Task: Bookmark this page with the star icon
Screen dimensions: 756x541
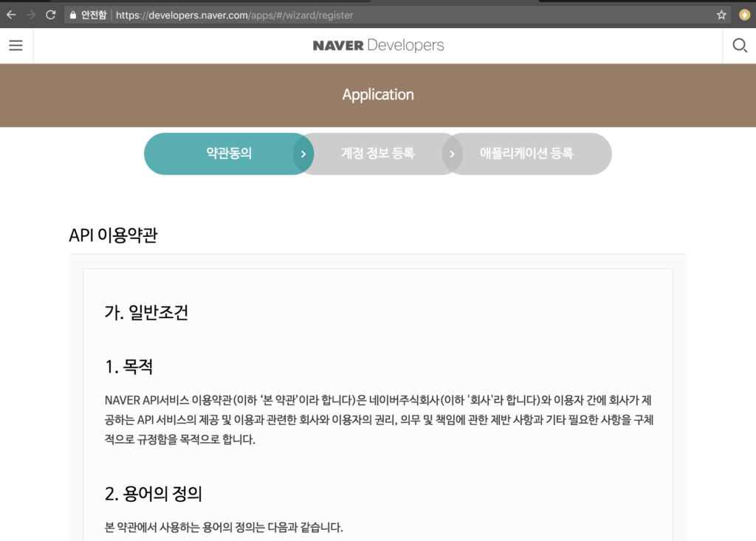Action: click(721, 15)
